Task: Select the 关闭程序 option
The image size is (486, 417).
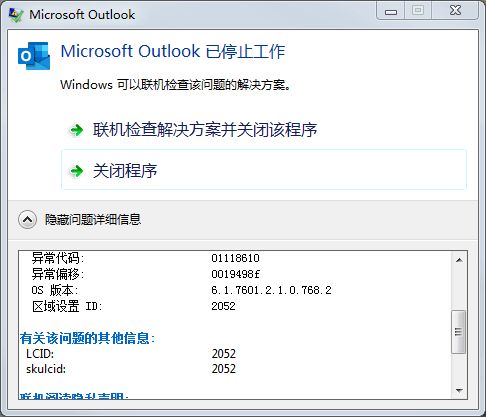Action: coord(264,170)
